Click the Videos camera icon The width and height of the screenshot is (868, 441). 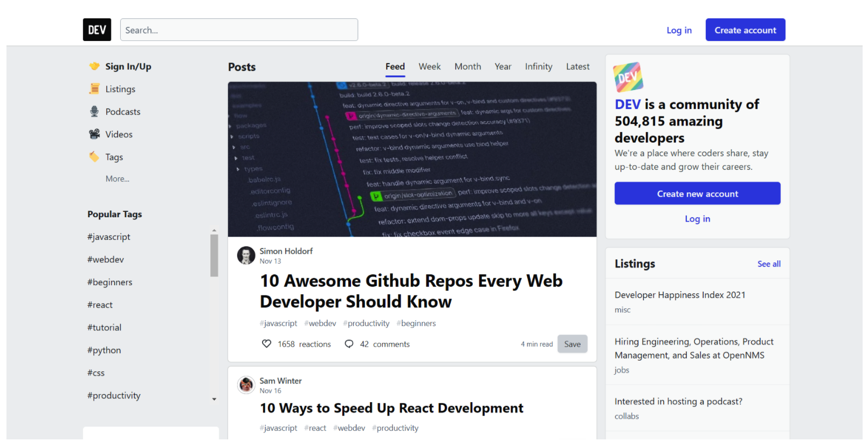tap(94, 134)
